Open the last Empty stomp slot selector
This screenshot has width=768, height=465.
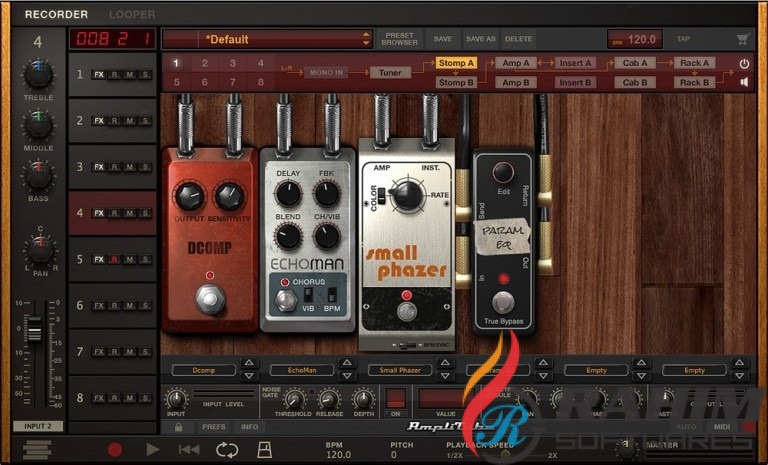pyautogui.click(x=694, y=370)
